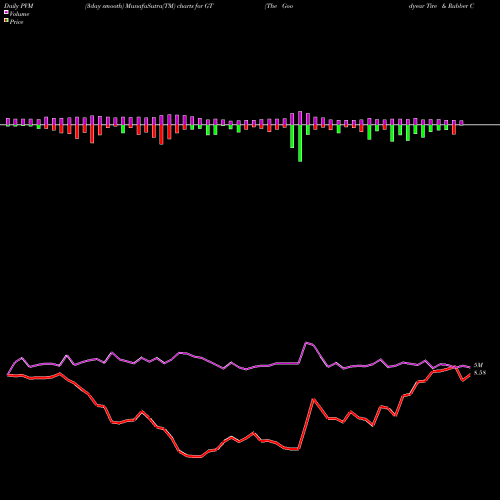500x500 pixels.
Task: Click the '5M' volume end label
Action: click(x=478, y=365)
